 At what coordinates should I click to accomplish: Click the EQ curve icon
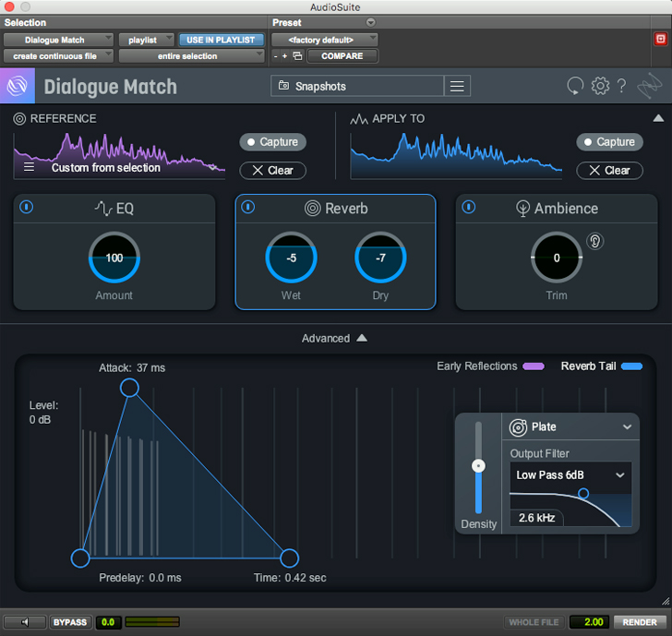click(x=103, y=209)
